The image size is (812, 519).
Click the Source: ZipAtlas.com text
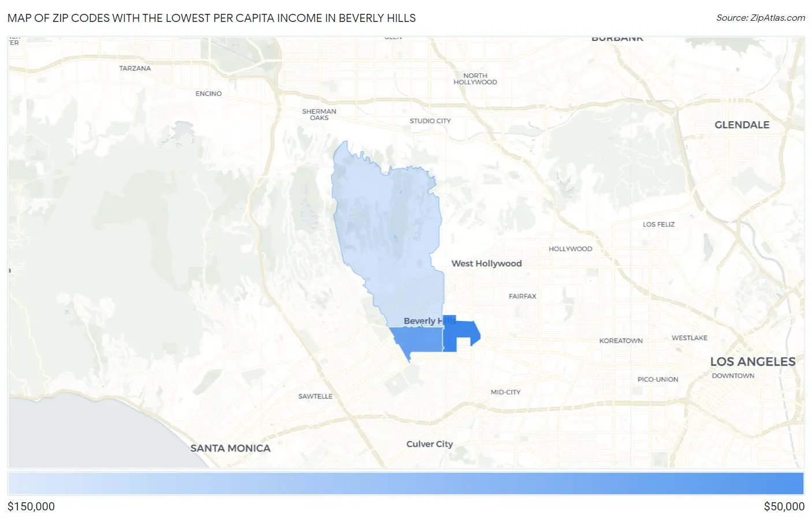[x=761, y=18]
